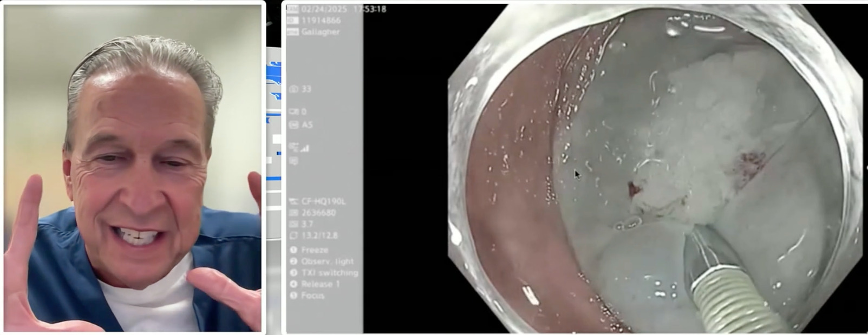
Task: Click the AS text label
Action: [x=307, y=125]
